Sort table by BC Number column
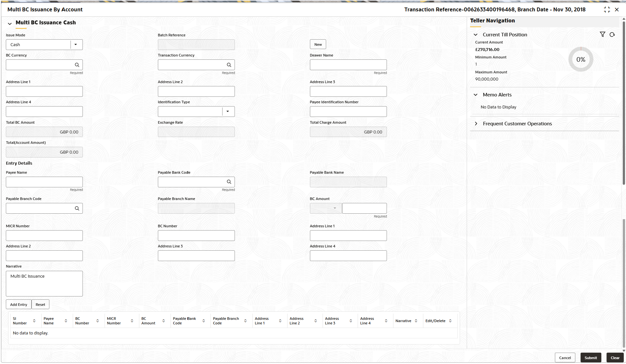 97,321
